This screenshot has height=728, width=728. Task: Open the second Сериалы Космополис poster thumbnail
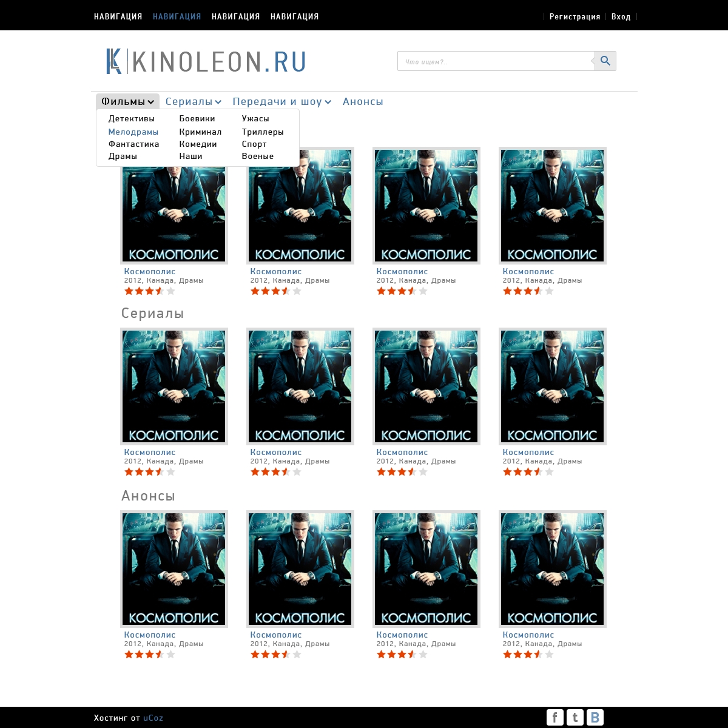[x=300, y=386]
